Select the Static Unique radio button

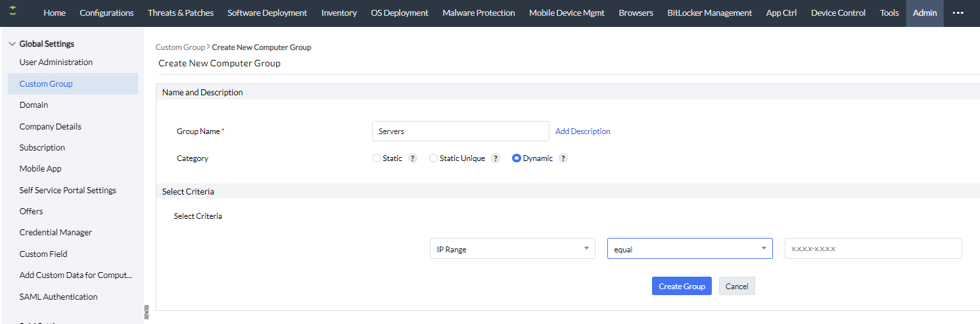(x=433, y=158)
